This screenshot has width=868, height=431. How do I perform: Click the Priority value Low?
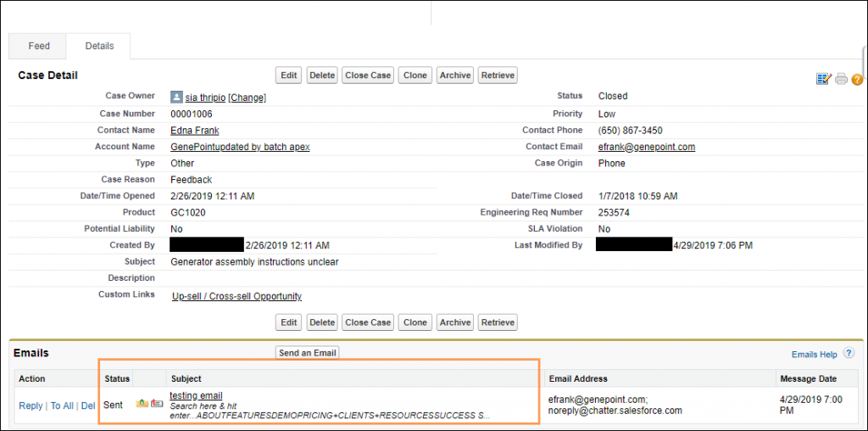pyautogui.click(x=607, y=115)
